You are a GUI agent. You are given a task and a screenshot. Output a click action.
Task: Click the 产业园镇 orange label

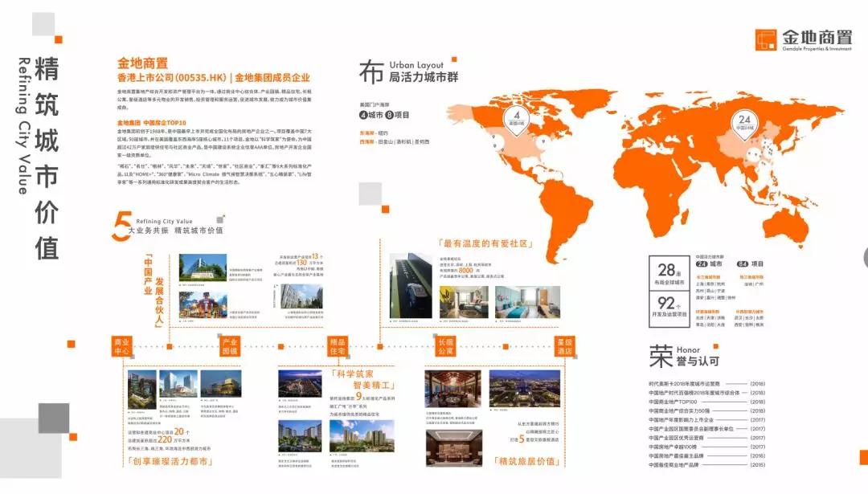230,346
